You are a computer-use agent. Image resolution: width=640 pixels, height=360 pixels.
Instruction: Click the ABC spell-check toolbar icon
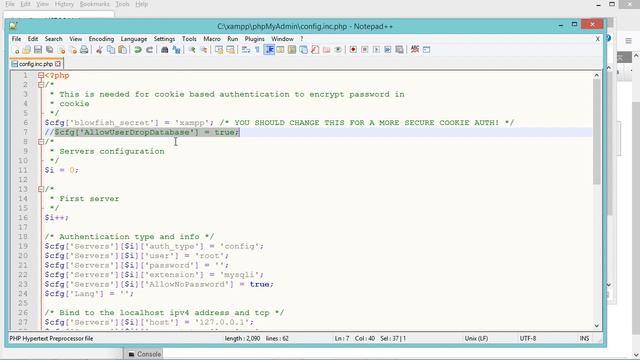point(415,49)
